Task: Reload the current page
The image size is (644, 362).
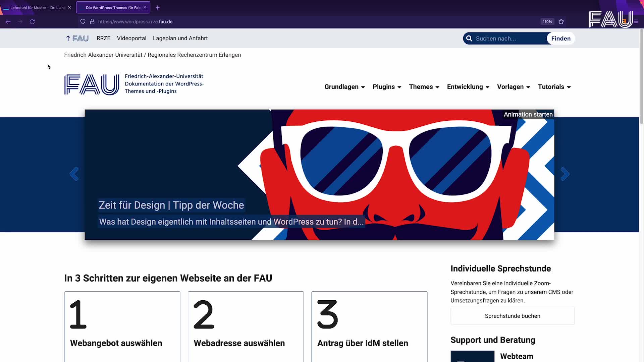Action: point(32,21)
